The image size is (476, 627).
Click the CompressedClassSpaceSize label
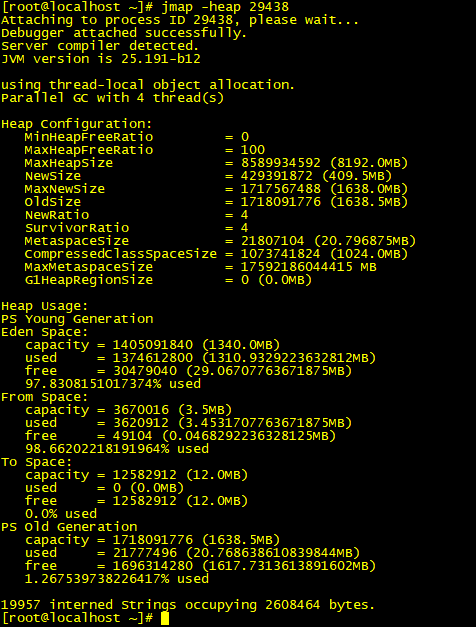coord(121,254)
